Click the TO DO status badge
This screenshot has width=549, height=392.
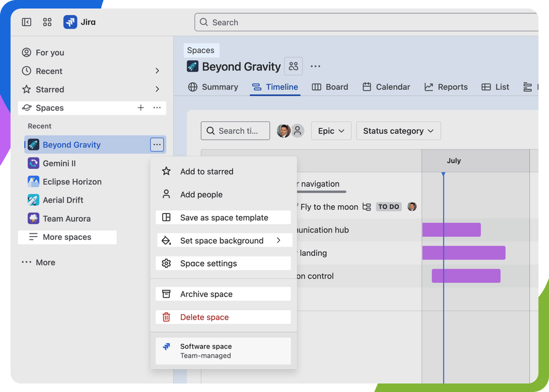point(389,206)
